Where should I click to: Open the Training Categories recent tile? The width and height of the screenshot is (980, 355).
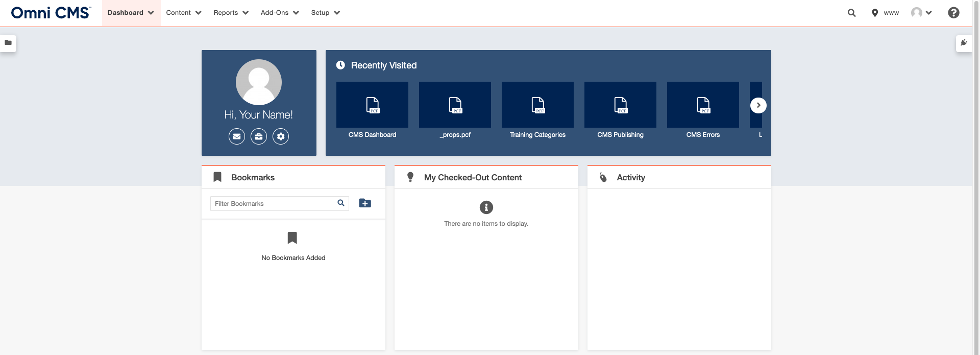point(537,105)
